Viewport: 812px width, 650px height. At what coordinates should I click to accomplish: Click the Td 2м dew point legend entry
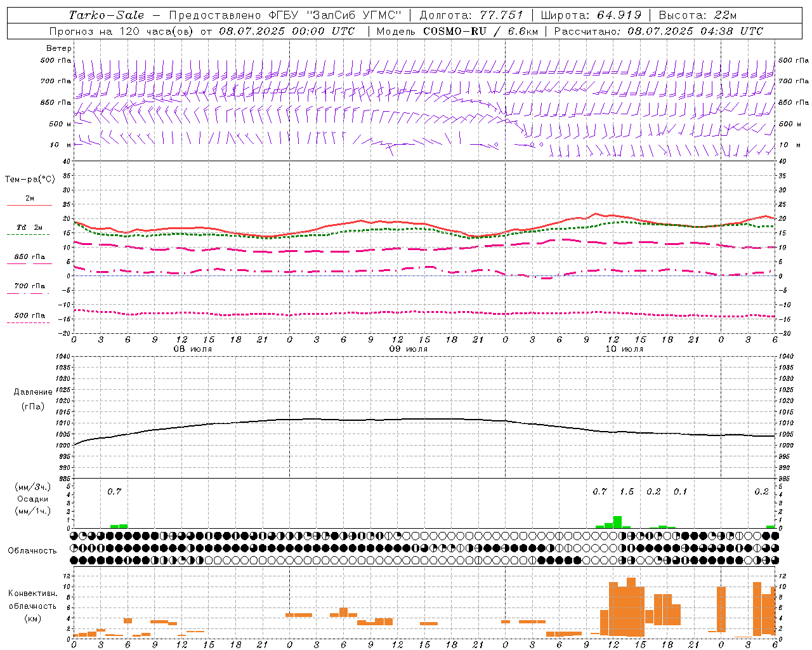(x=29, y=227)
